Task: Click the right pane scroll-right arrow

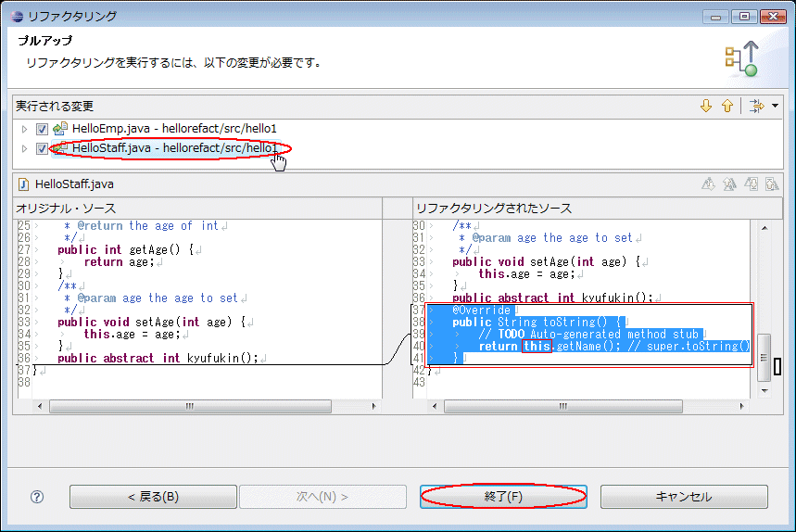Action: pos(741,406)
